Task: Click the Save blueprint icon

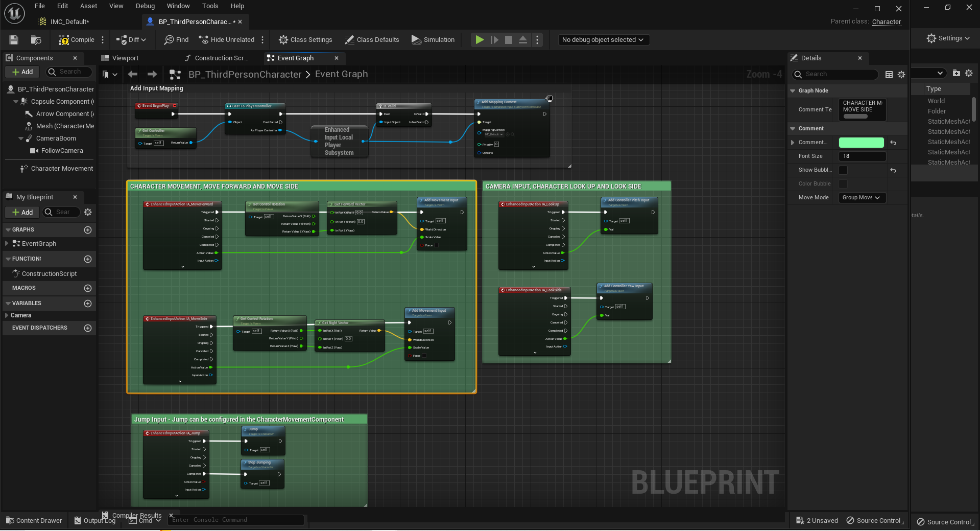Action: pos(14,40)
